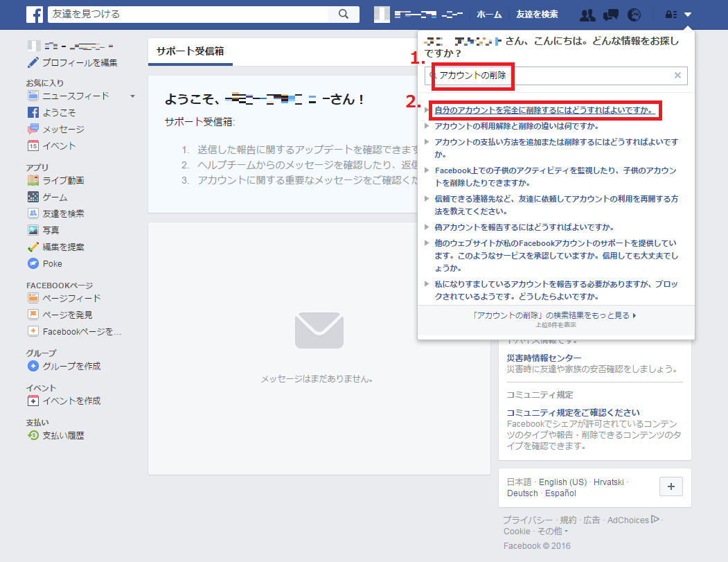
Task: Open 支払い履歴 in sidebar
Action: (63, 436)
